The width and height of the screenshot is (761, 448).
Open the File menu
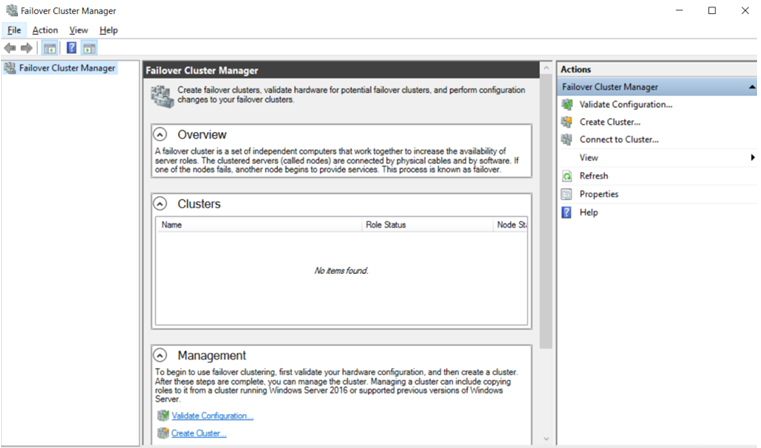[x=14, y=30]
